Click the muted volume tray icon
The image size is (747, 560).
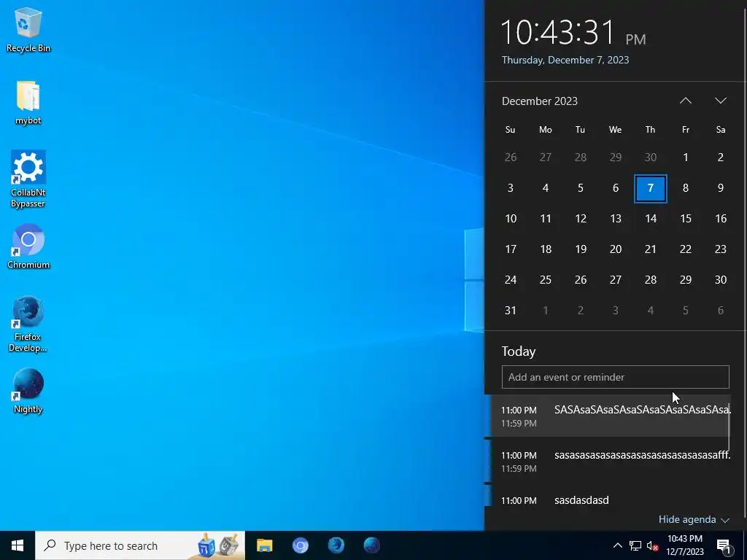652,545
